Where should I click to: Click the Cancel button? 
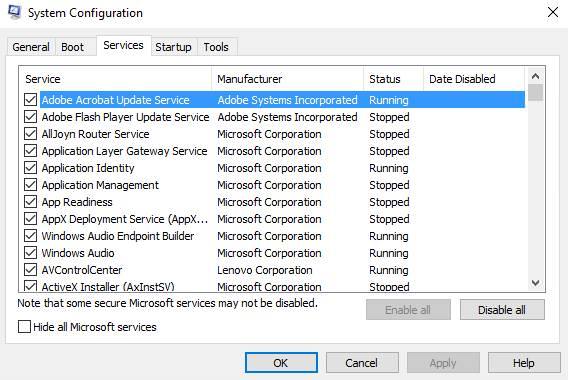[362, 363]
